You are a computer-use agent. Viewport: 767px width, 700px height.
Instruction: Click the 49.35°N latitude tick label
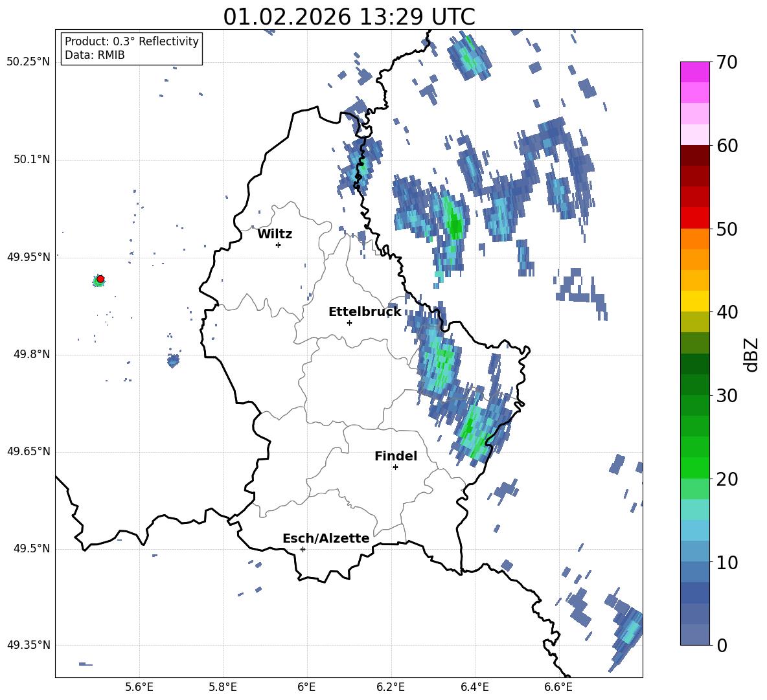point(28,645)
